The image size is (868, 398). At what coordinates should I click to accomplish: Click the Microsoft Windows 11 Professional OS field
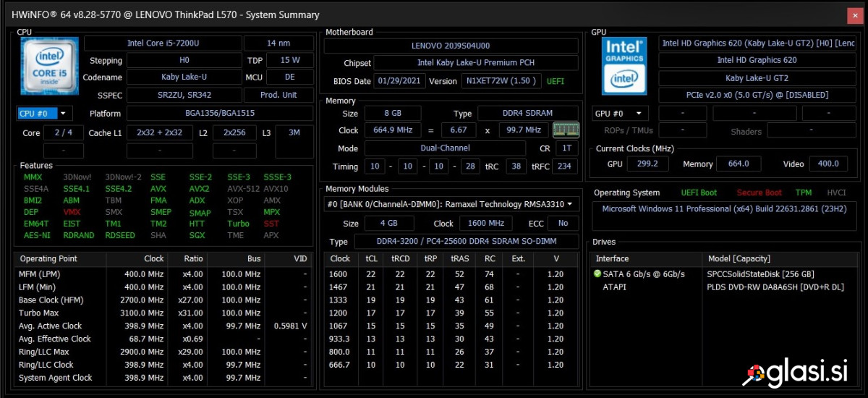pyautogui.click(x=726, y=209)
